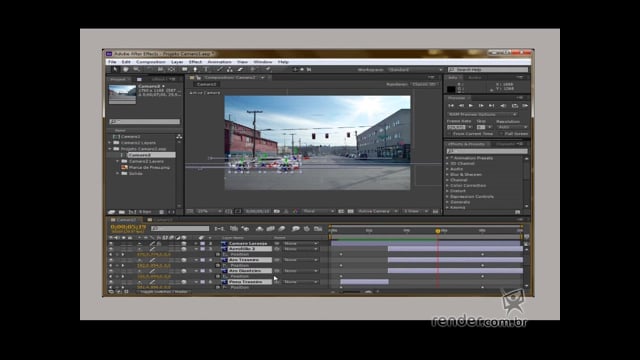Viewport: 640px width, 360px height.
Task: Start RAM Preview playback
Action: (x=525, y=106)
